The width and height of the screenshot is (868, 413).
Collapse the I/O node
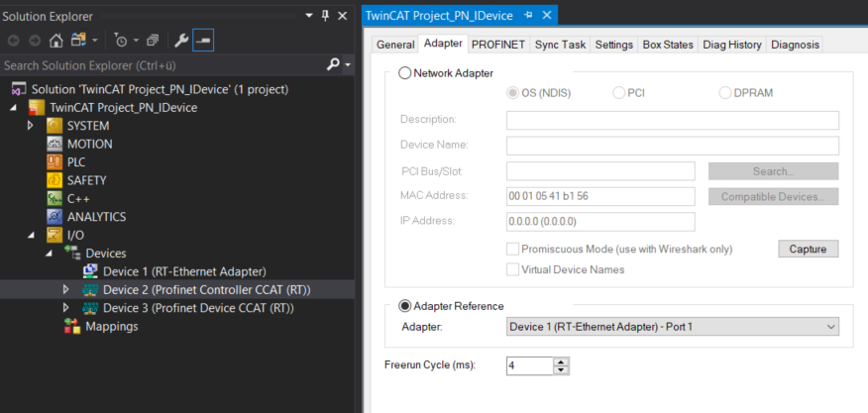(32, 236)
